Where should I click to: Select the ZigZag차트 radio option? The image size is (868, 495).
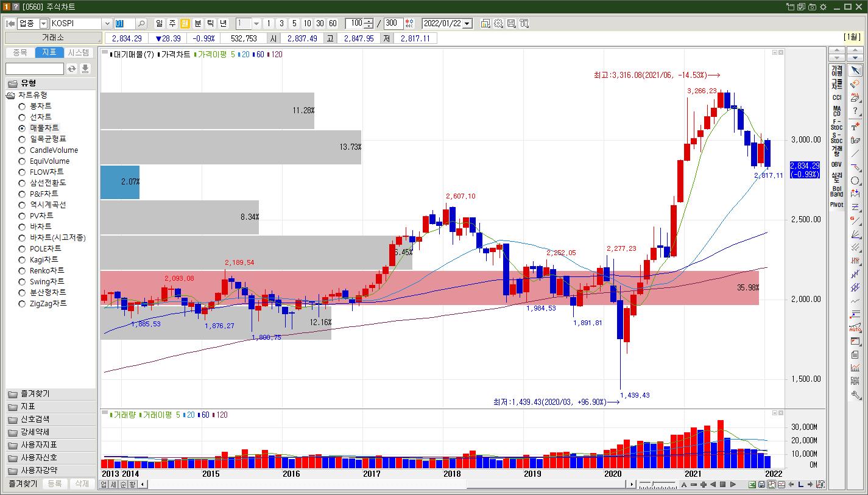pos(22,303)
